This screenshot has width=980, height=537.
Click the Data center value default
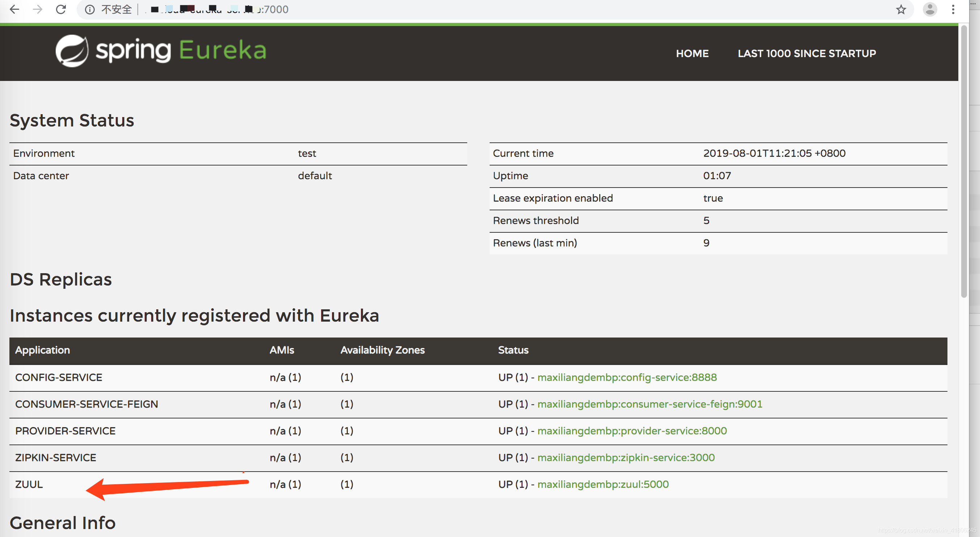point(315,176)
